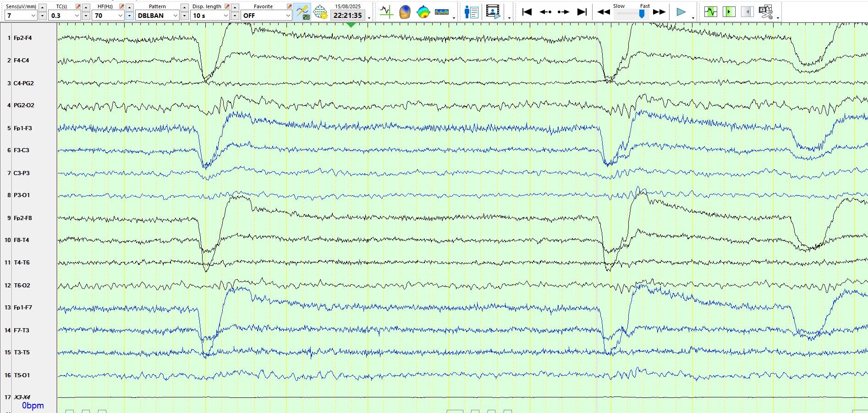Open the Favorite OFF combo box
The width and height of the screenshot is (868, 413).
266,16
